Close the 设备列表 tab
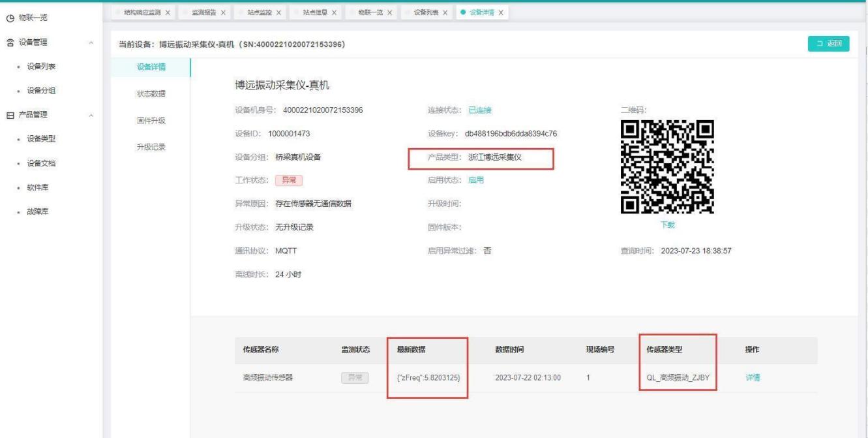868x438 pixels. tap(445, 12)
